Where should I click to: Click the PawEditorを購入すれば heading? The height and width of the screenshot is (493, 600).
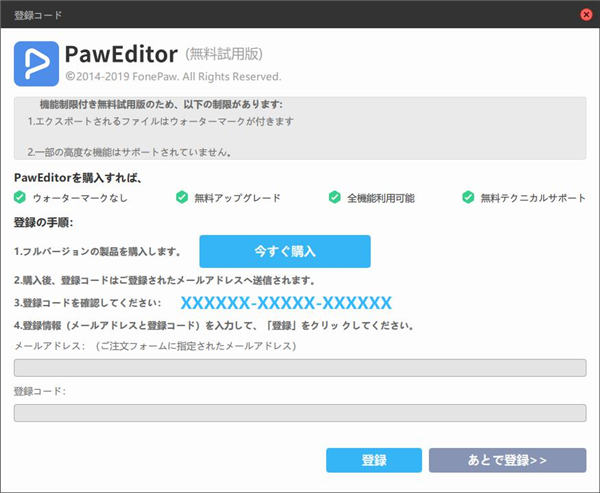click(78, 178)
